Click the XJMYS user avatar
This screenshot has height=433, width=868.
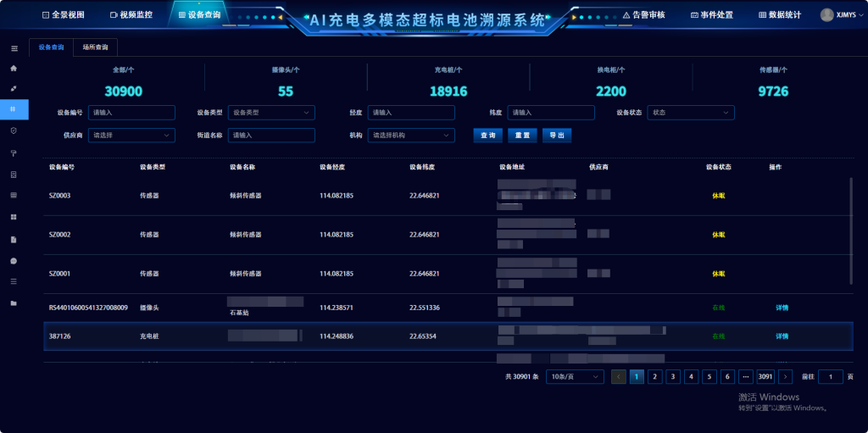click(826, 14)
